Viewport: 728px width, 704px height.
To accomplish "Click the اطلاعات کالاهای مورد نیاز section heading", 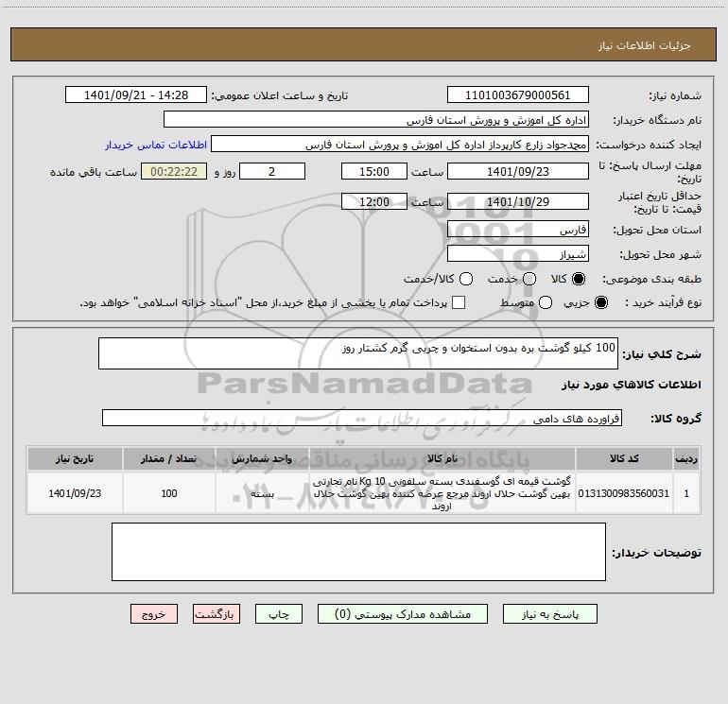I will [631, 385].
